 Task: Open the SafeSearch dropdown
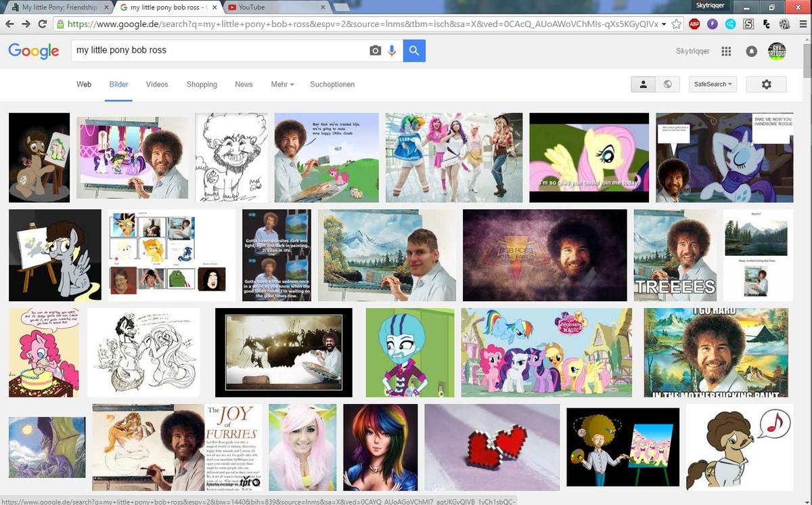click(713, 84)
